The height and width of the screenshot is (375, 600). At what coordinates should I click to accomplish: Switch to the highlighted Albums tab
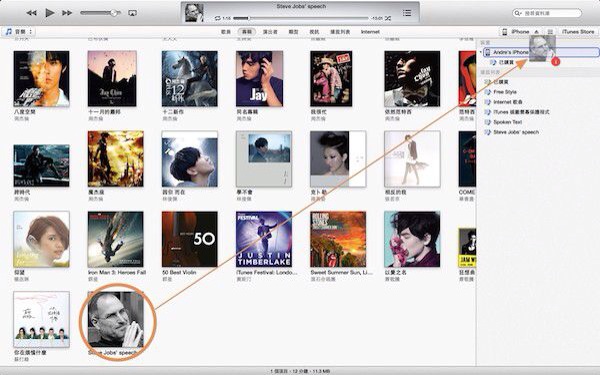click(247, 32)
